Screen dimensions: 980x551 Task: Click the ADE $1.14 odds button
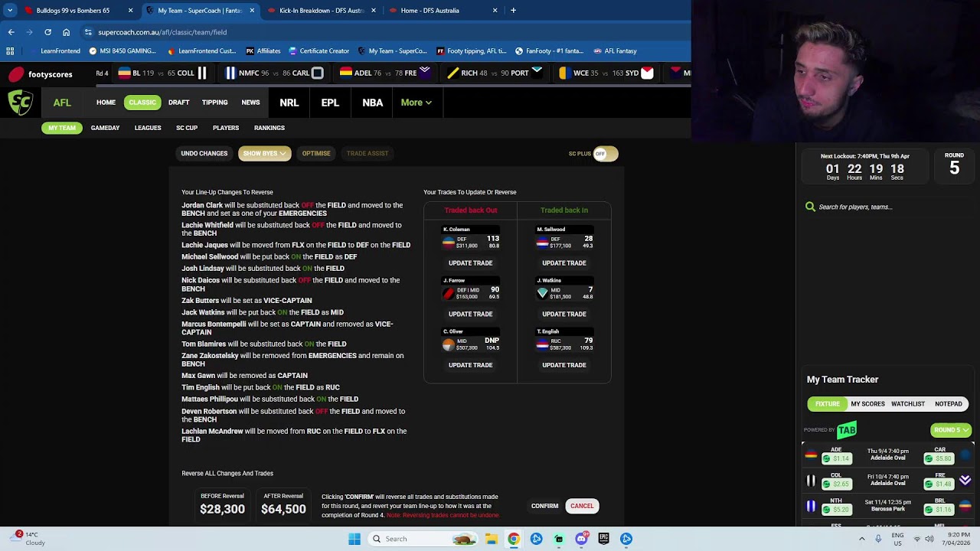tap(836, 458)
